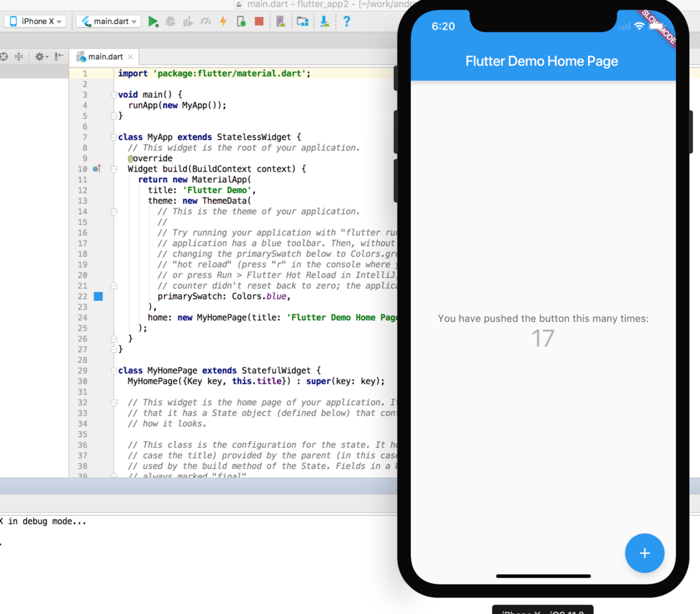
Task: Collapse the MyApp class at line 7
Action: click(113, 137)
